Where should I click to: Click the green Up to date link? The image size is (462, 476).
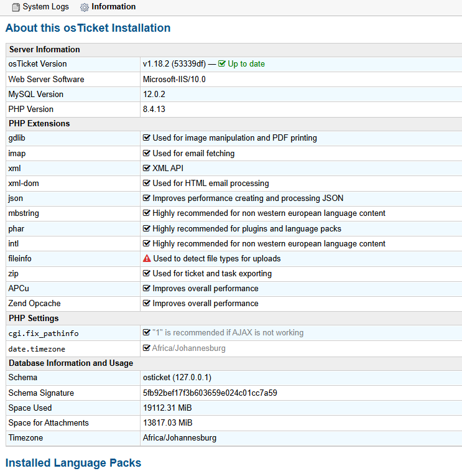point(246,64)
